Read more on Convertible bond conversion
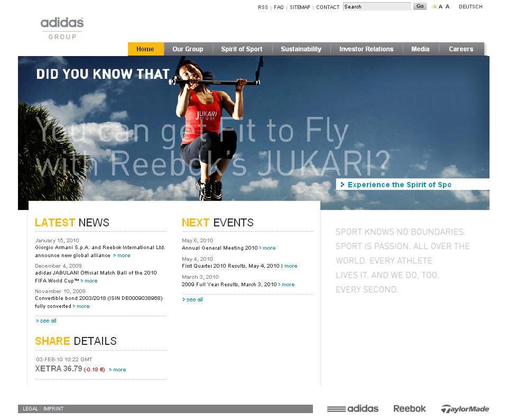 pyautogui.click(x=81, y=306)
